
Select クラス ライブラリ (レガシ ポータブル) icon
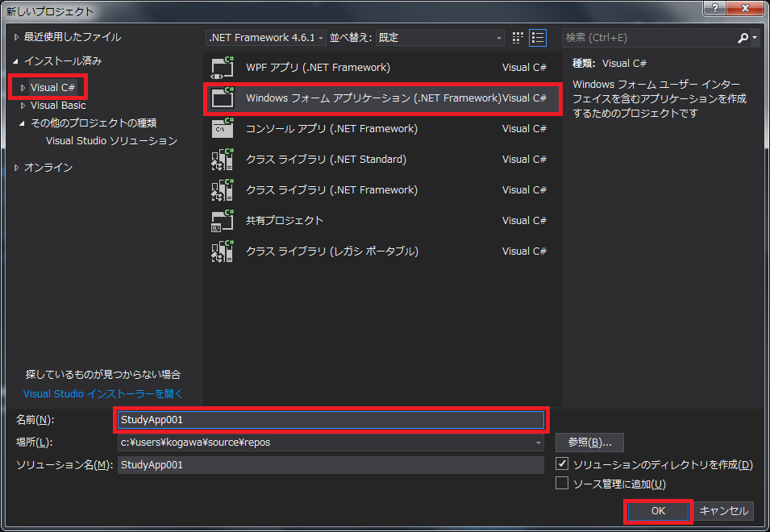222,251
